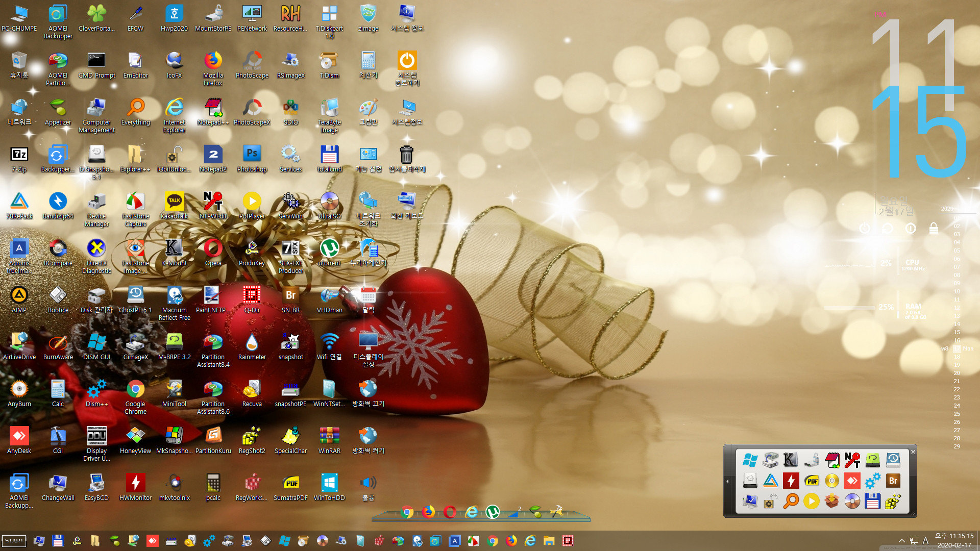Click the power icon in the Rainmeter widget

click(x=864, y=228)
